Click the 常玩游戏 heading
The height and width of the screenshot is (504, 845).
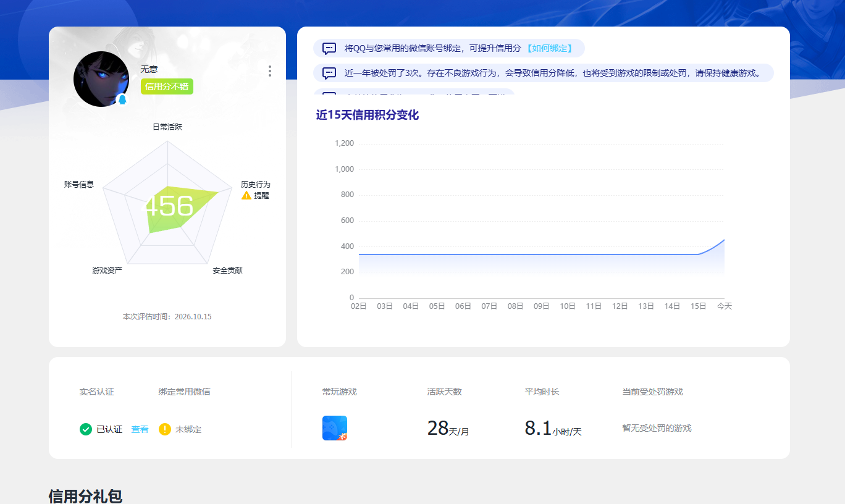pyautogui.click(x=340, y=392)
